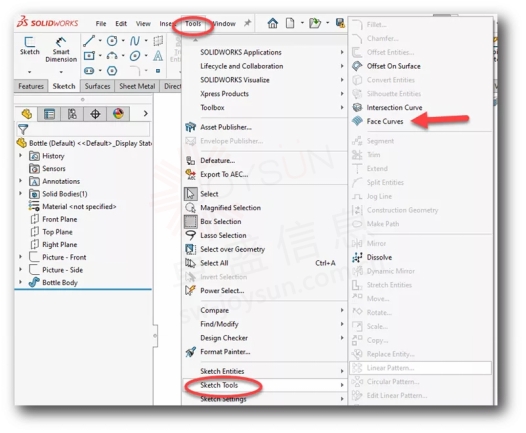Open the DisplayManager color sphere tab

[x=118, y=114]
